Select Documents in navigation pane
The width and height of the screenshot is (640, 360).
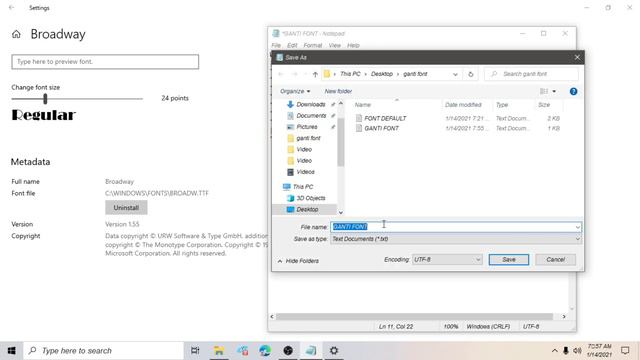pyautogui.click(x=311, y=116)
